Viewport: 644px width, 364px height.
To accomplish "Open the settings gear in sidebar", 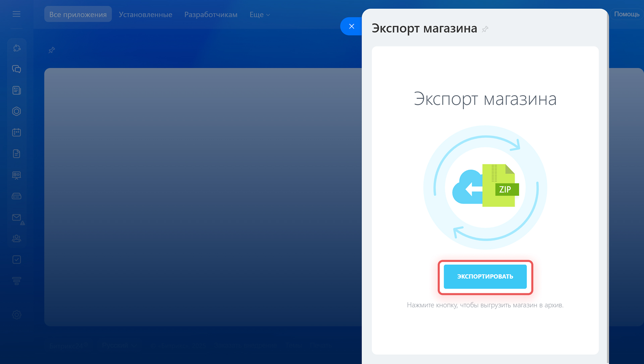I will click(16, 315).
